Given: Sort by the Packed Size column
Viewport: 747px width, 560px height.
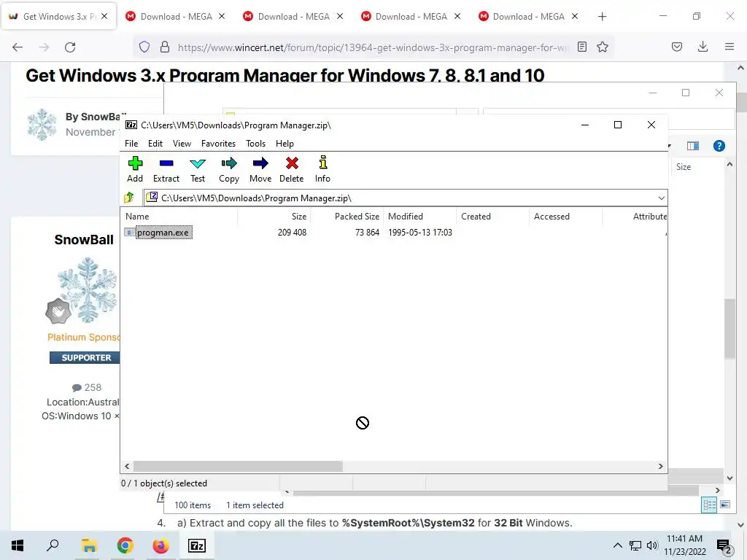Looking at the screenshot, I should [x=347, y=216].
